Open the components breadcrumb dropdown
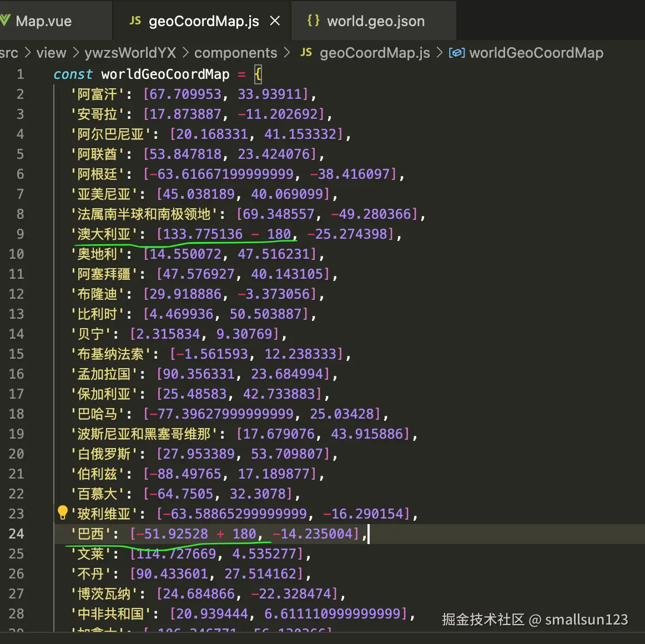This screenshot has height=644, width=645. coord(235,52)
